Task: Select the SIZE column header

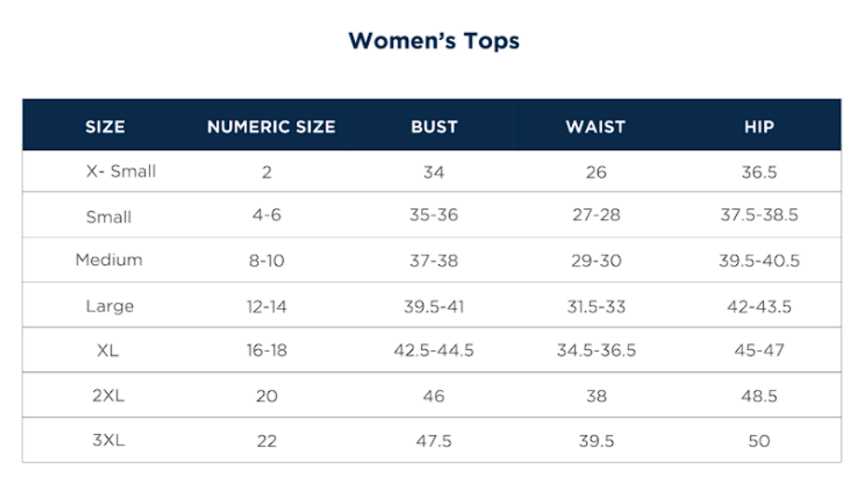Action: point(105,127)
